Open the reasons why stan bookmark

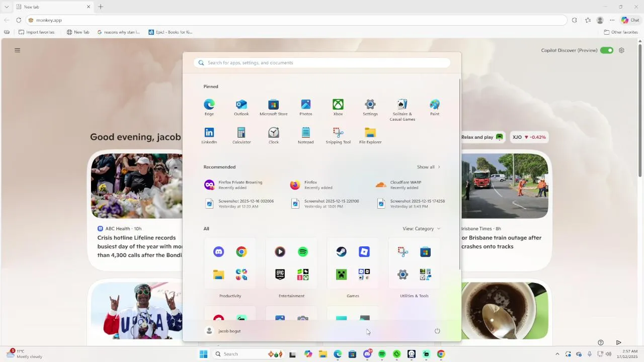[x=118, y=32]
